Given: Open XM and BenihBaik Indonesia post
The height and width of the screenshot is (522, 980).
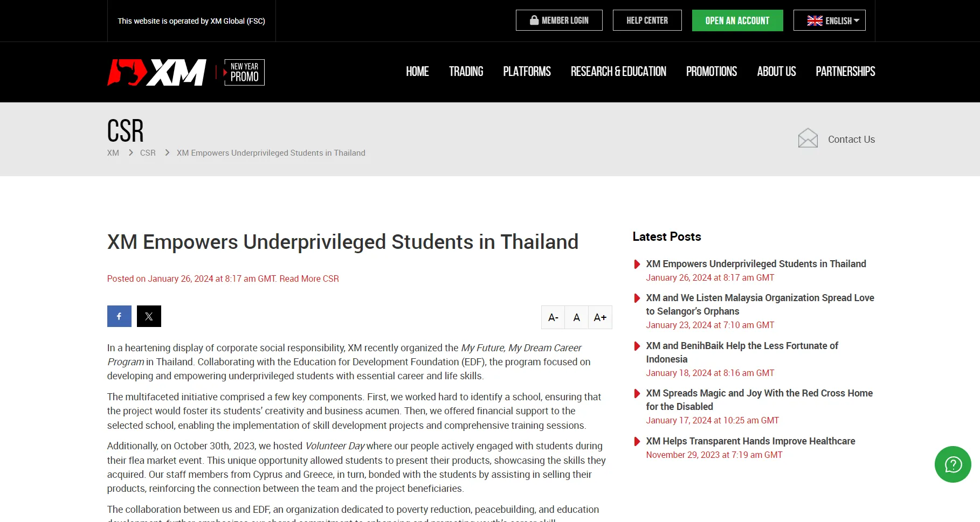Looking at the screenshot, I should pos(742,352).
